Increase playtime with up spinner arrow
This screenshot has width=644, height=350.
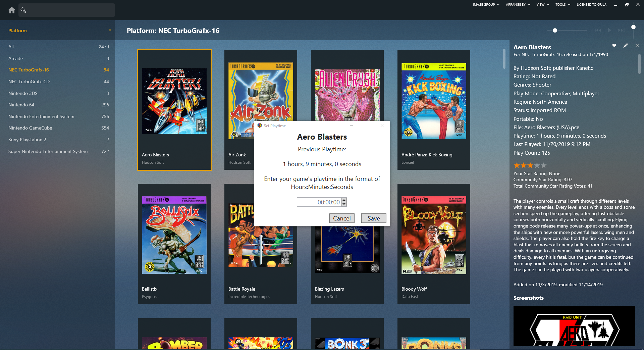click(x=344, y=200)
